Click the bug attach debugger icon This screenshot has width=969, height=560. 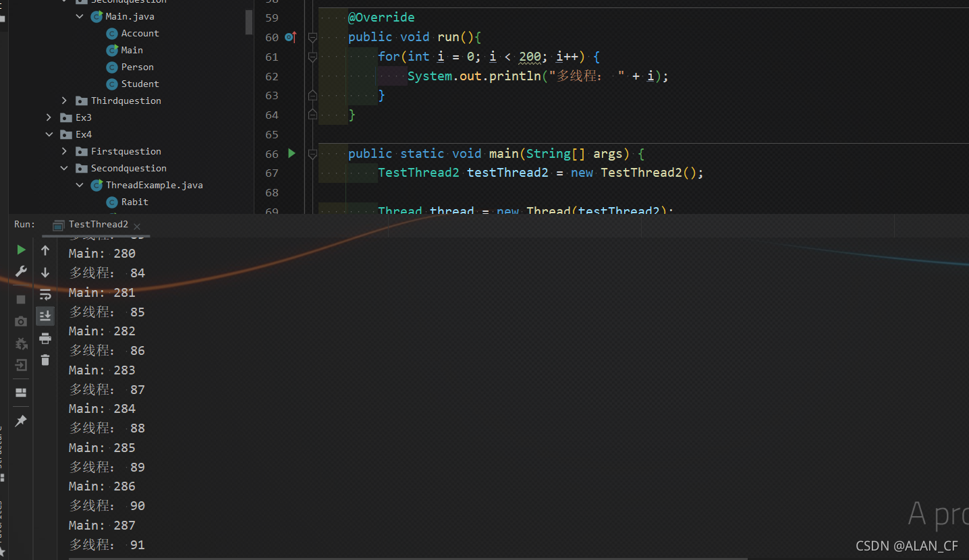(21, 343)
